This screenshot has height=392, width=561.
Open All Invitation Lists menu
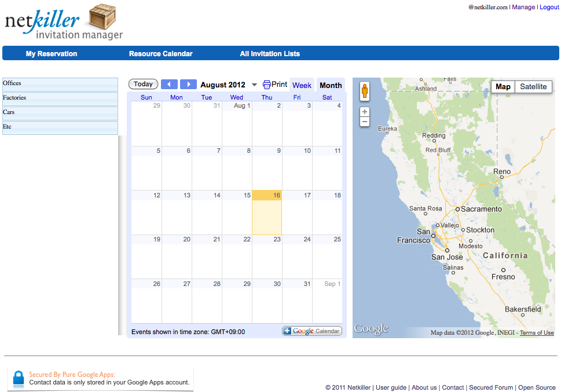pyautogui.click(x=270, y=54)
